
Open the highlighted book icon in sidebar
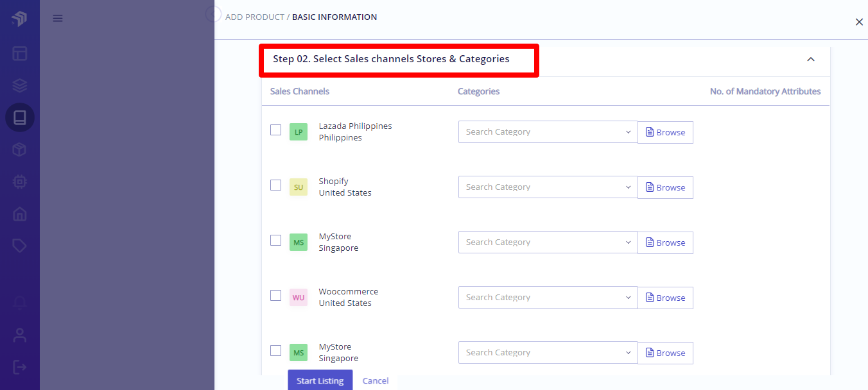[19, 117]
